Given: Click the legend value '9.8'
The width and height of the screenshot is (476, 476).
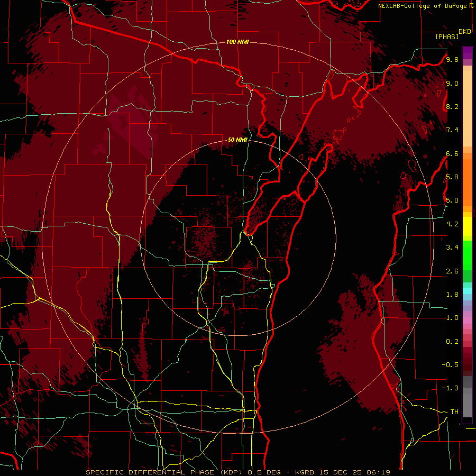Looking at the screenshot, I should point(452,59).
